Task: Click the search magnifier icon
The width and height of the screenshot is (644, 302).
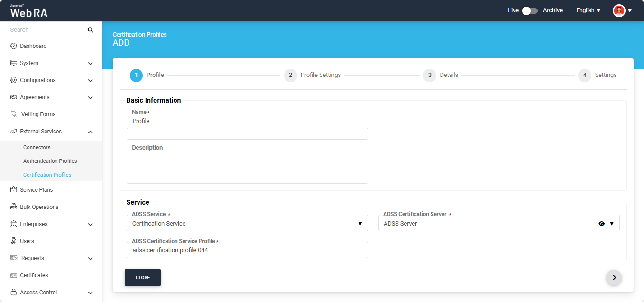Action: point(90,30)
